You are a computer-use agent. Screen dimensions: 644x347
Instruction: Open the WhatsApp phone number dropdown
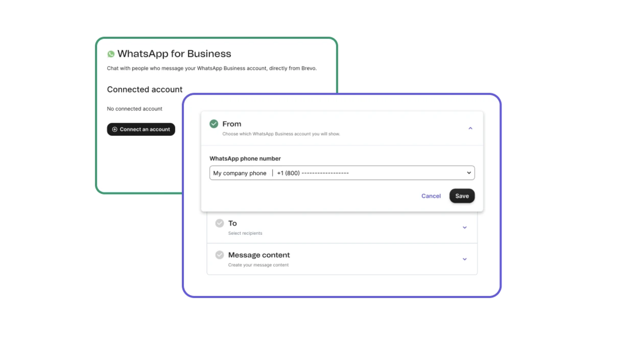point(342,173)
